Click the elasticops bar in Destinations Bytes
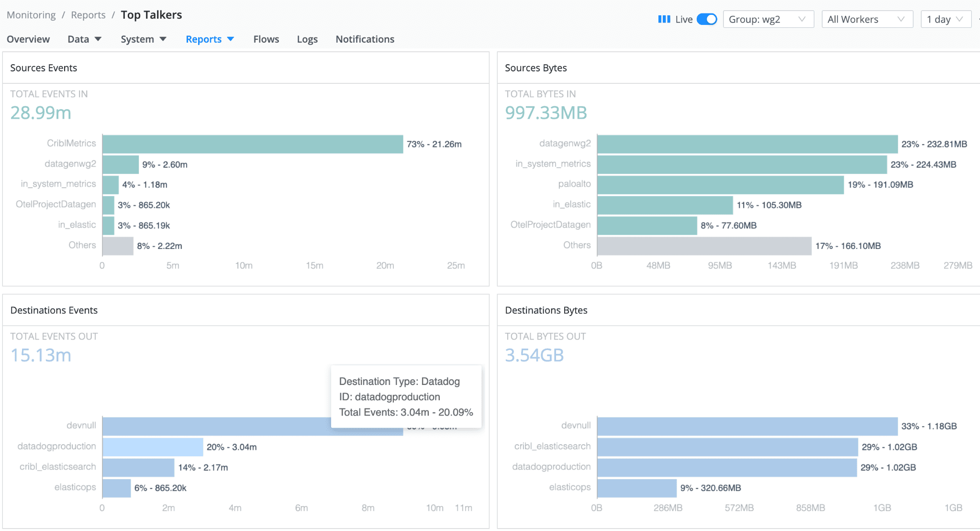 [x=636, y=488]
